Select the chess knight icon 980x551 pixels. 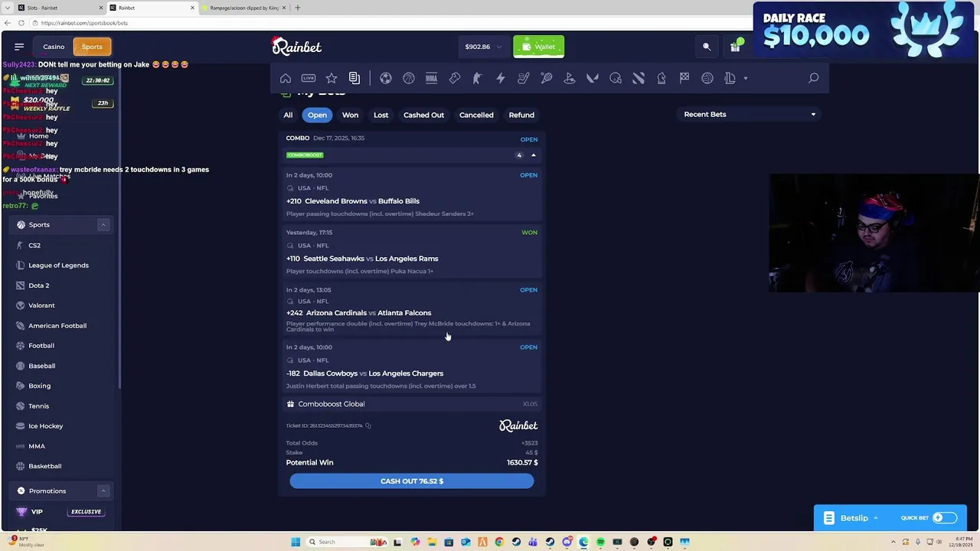pos(661,78)
